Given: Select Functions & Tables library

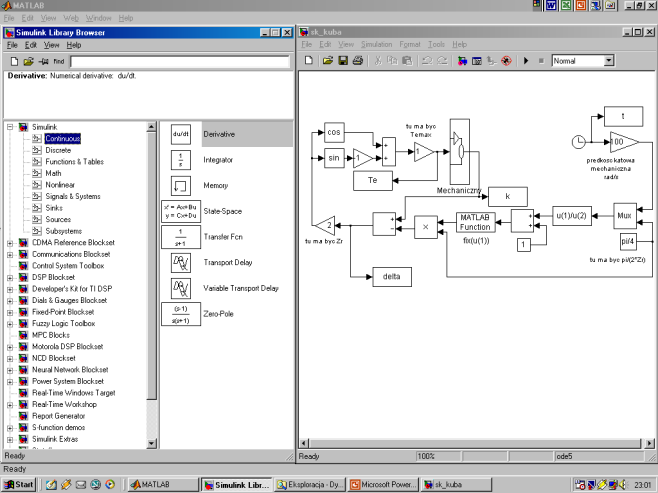Looking at the screenshot, I should point(74,162).
